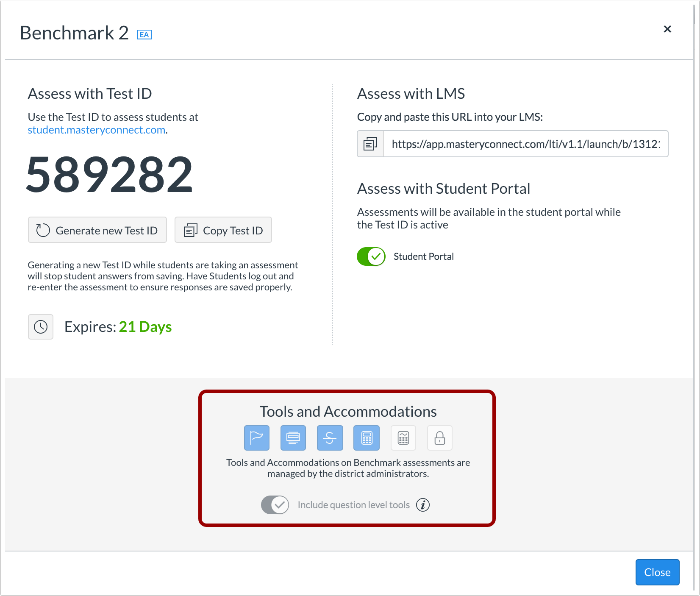
Task: Click the clock icon beside Expires
Action: 41,327
